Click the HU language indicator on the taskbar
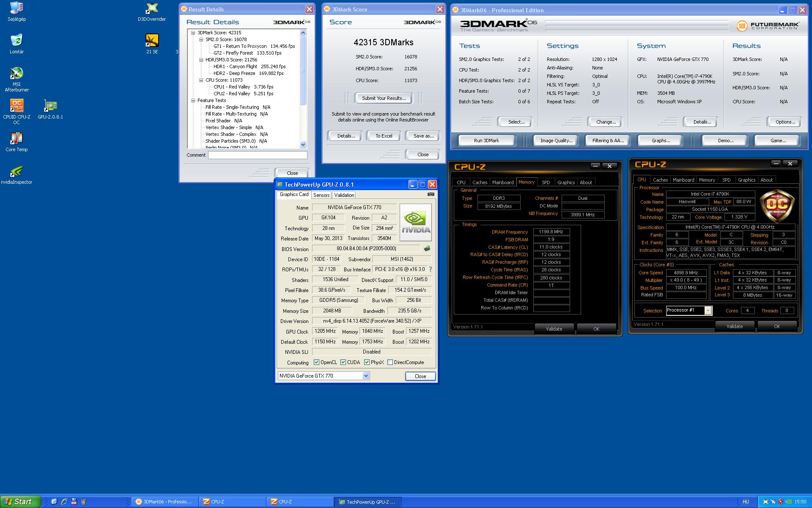 [x=746, y=502]
